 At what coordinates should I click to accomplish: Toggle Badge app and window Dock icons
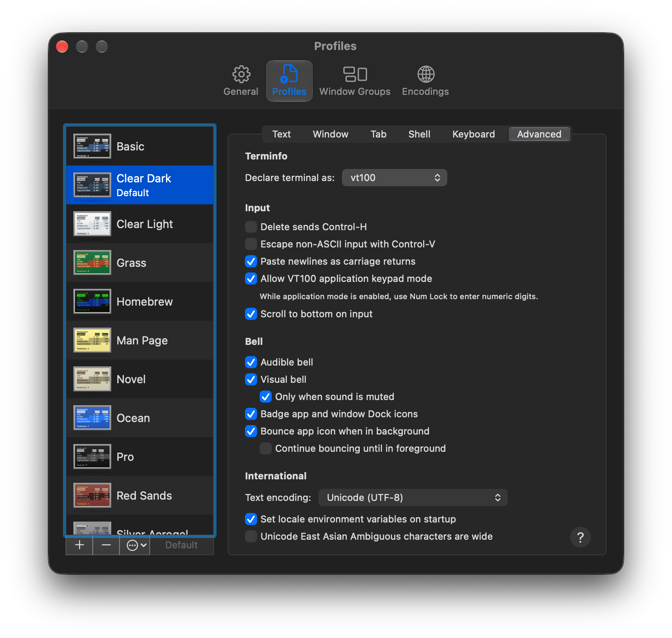(x=251, y=414)
